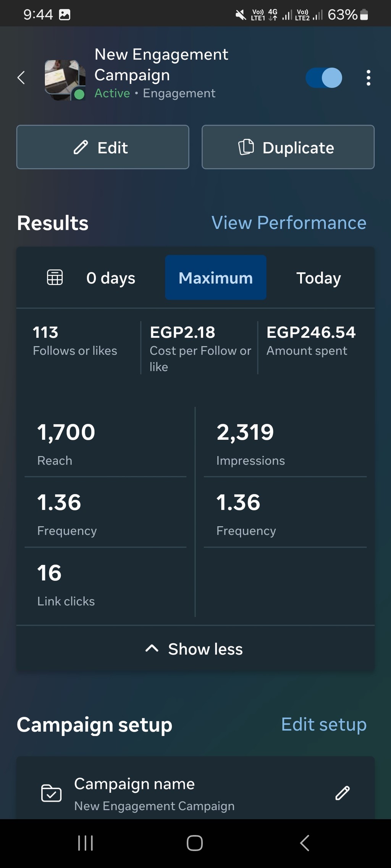Image resolution: width=391 pixels, height=868 pixels.
Task: Select the 0 days range option
Action: click(111, 278)
